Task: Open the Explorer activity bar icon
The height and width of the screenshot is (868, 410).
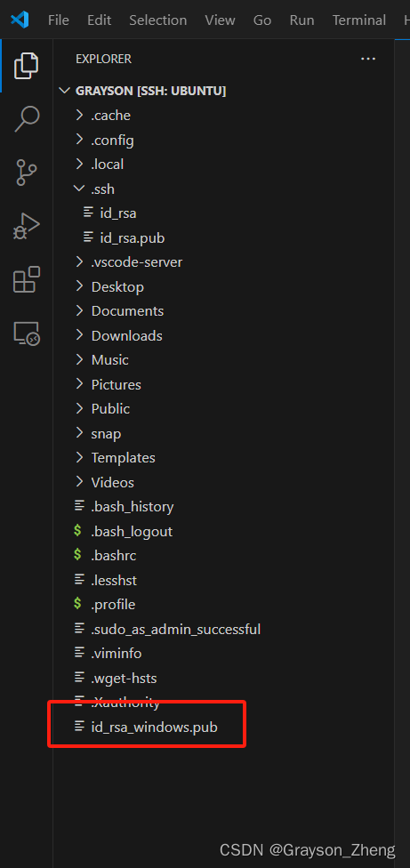Action: (27, 66)
